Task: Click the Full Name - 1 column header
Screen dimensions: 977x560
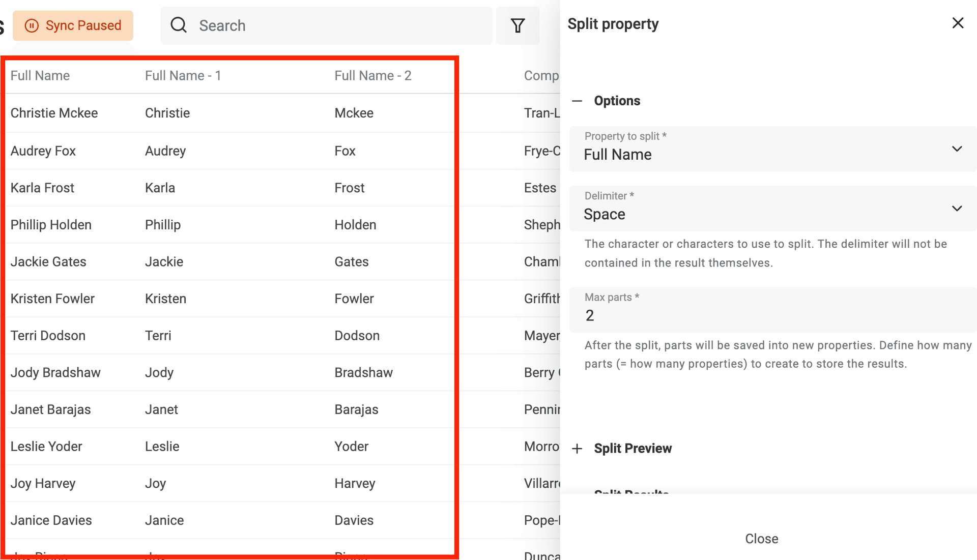Action: [183, 76]
